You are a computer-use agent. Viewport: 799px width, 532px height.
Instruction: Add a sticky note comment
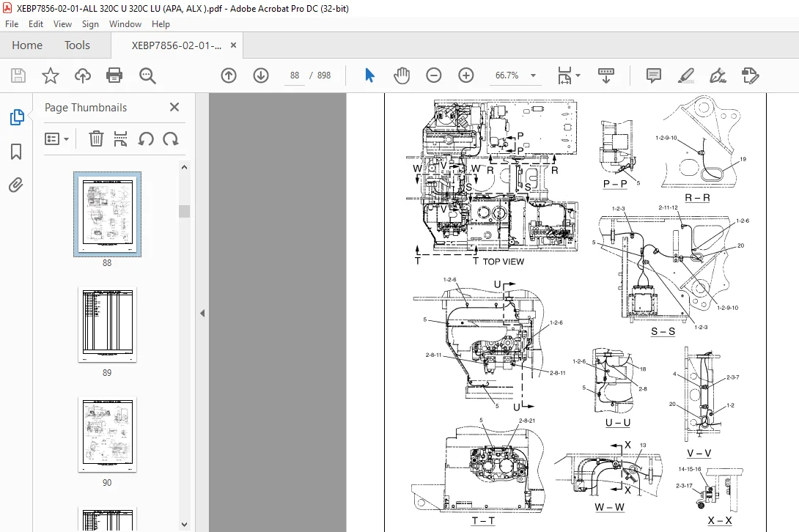click(x=653, y=75)
